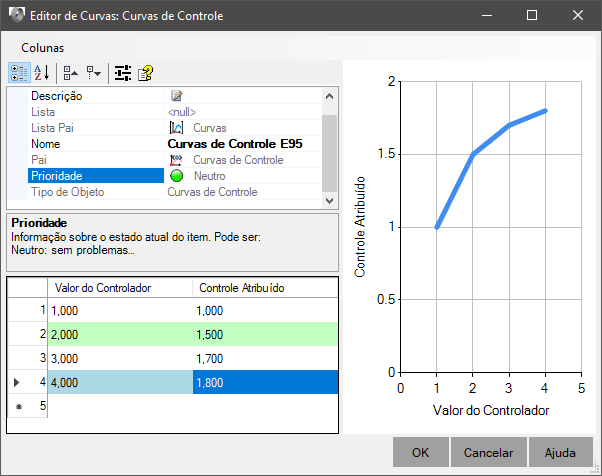Open the Descrição edit note icon
Screen dimensions: 602x476
(176, 96)
